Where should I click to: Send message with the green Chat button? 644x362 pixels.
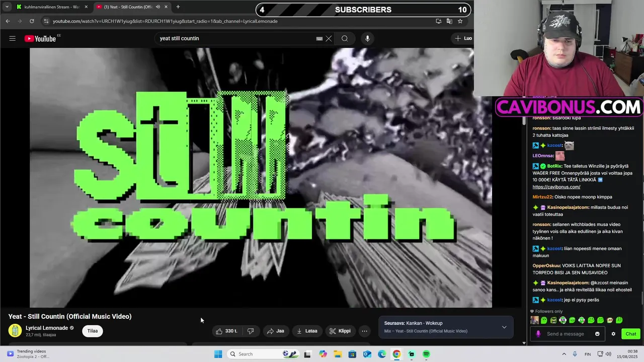coord(631,334)
